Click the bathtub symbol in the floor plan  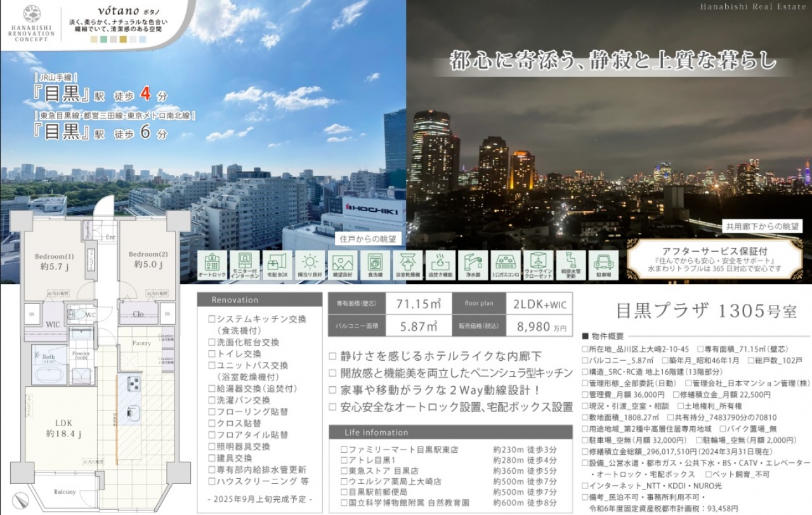[49, 375]
